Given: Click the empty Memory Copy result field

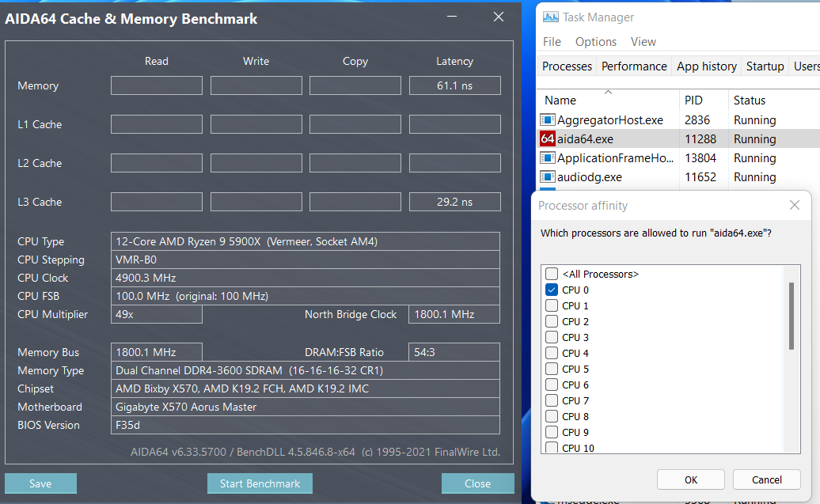Looking at the screenshot, I should click(x=355, y=85).
